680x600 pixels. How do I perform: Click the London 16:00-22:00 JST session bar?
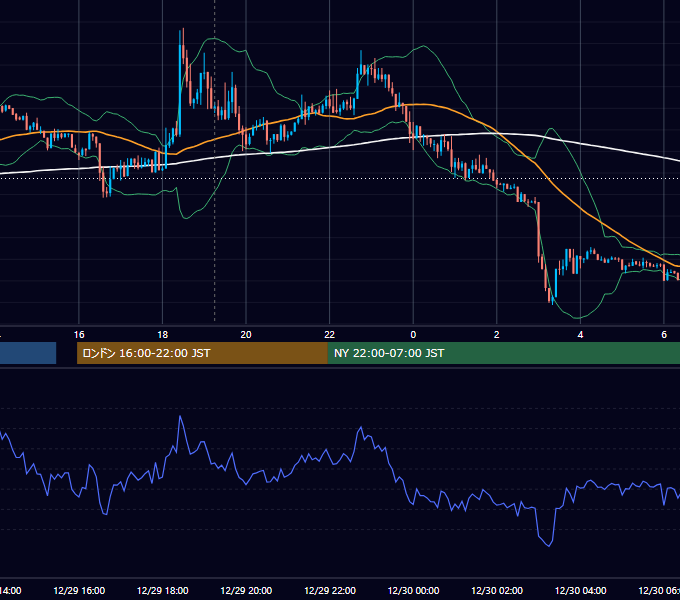[x=202, y=353]
